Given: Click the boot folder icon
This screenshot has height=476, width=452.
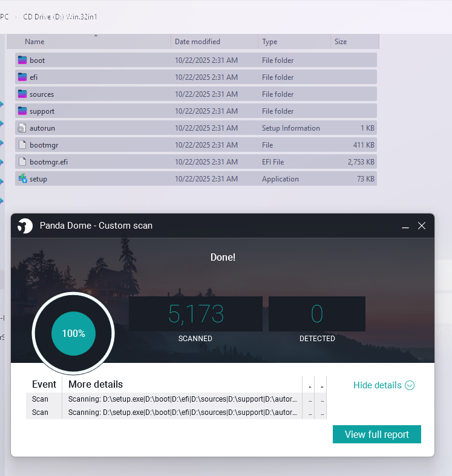Looking at the screenshot, I should click(x=22, y=60).
